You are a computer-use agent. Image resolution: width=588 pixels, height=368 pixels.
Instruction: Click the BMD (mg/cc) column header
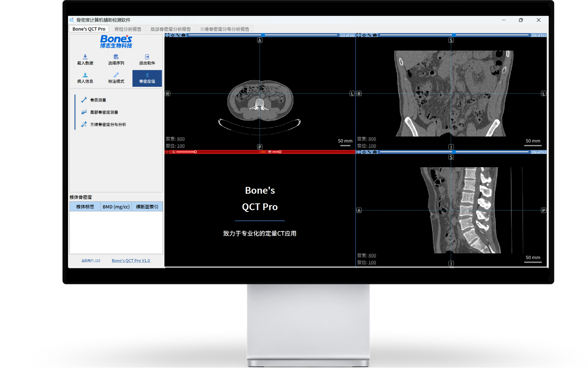[x=116, y=207]
